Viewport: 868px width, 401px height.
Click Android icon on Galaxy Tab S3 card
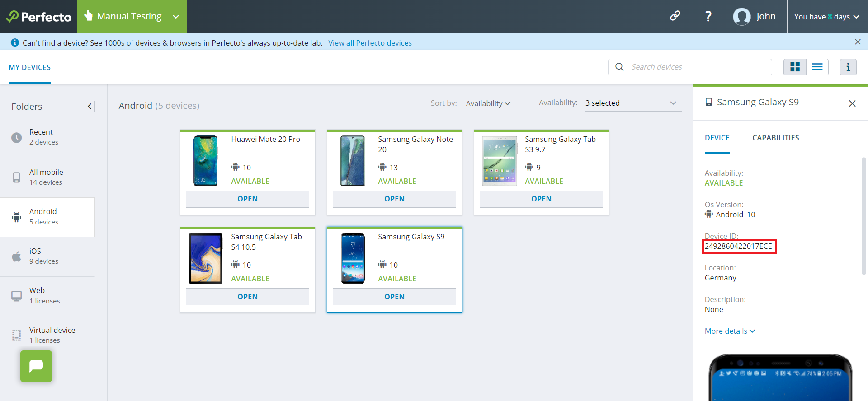529,167
